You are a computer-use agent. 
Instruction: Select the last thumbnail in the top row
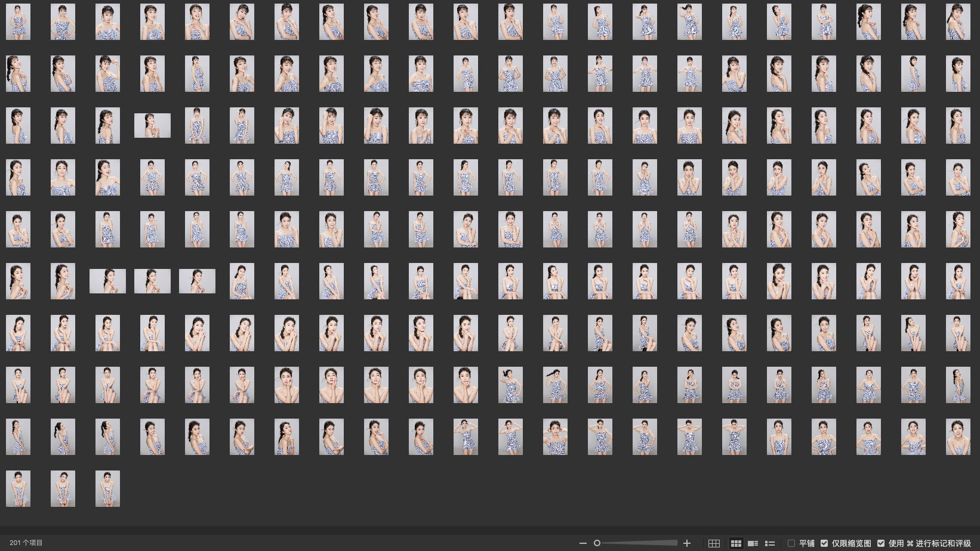(958, 22)
